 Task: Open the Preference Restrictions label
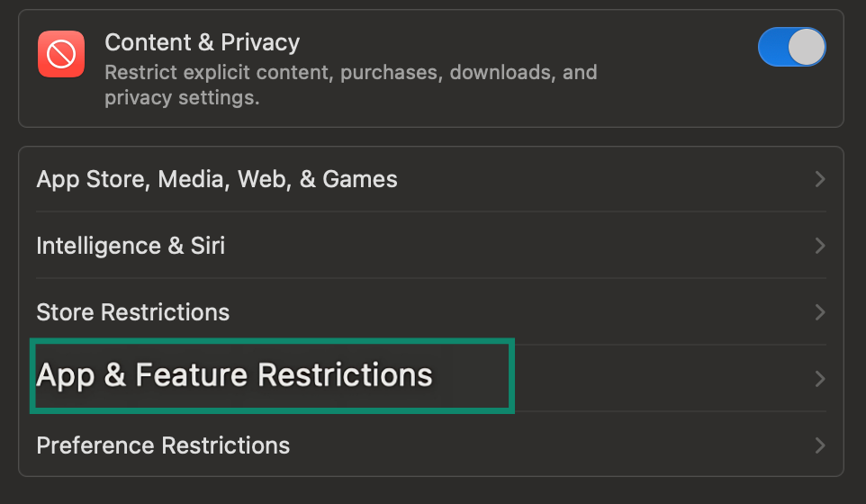point(163,445)
